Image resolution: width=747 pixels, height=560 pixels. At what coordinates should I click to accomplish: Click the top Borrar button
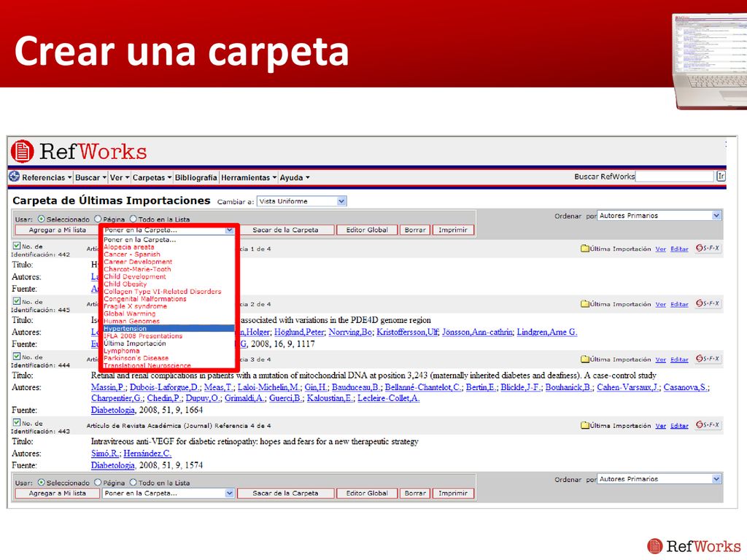pyautogui.click(x=415, y=230)
